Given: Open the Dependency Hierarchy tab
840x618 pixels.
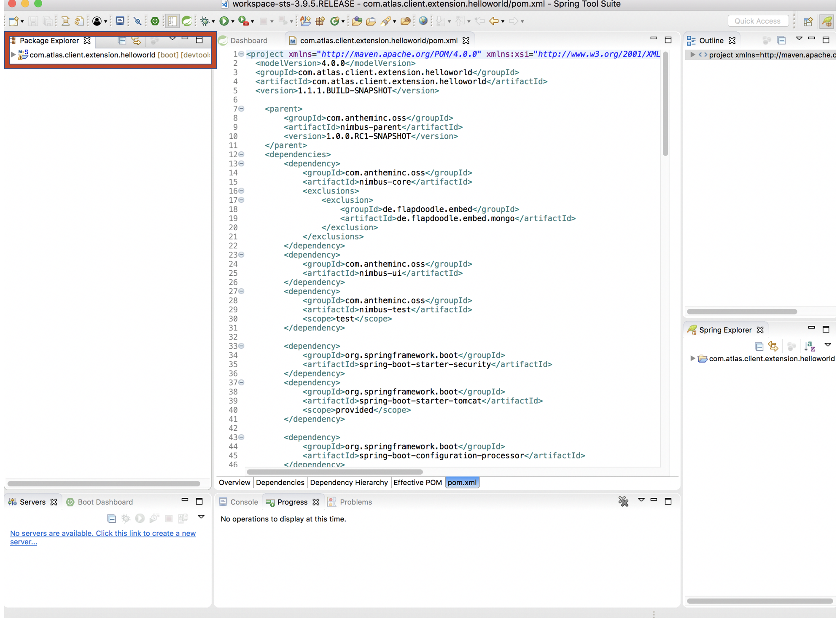Looking at the screenshot, I should (349, 482).
